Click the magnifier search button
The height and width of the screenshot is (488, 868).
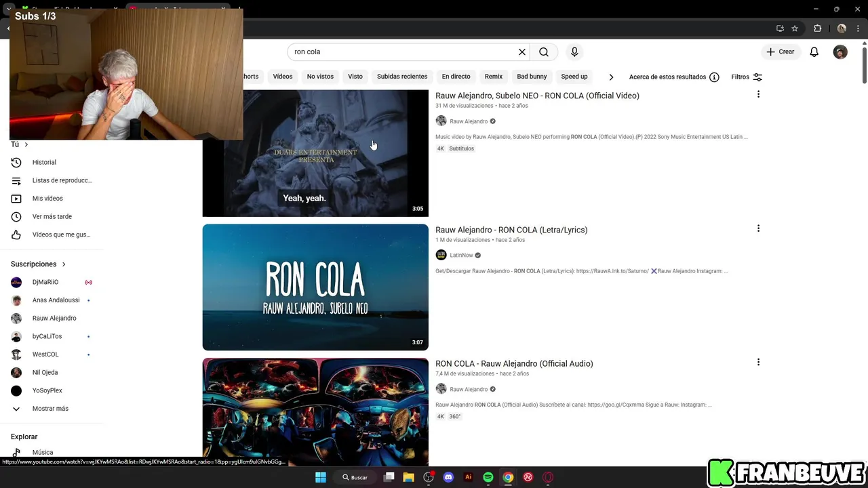[x=544, y=52]
